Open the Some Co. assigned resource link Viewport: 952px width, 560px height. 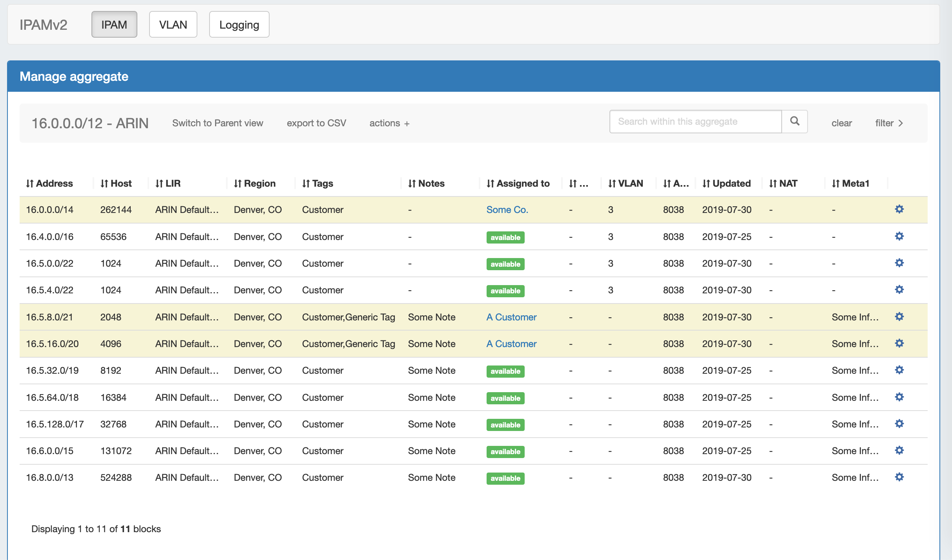pos(507,210)
